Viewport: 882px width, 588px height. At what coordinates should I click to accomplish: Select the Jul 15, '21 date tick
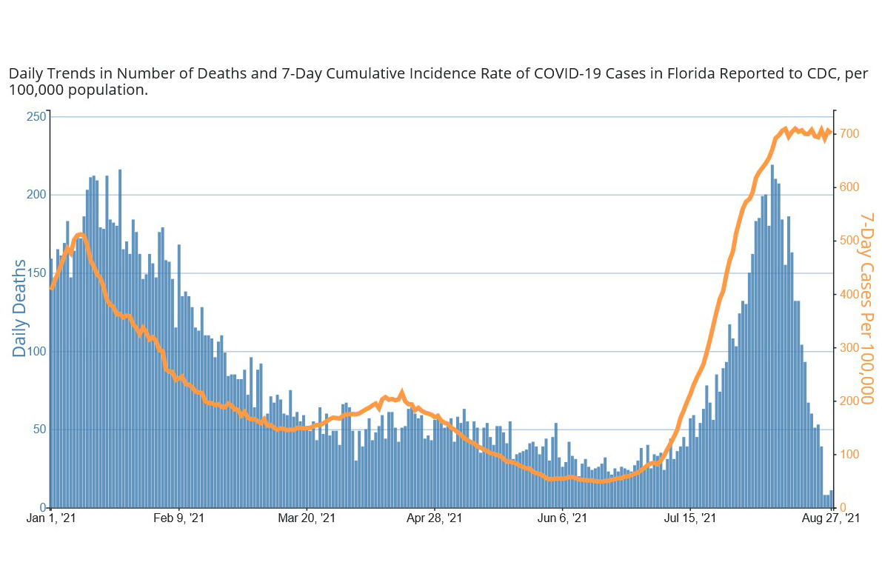point(690,519)
